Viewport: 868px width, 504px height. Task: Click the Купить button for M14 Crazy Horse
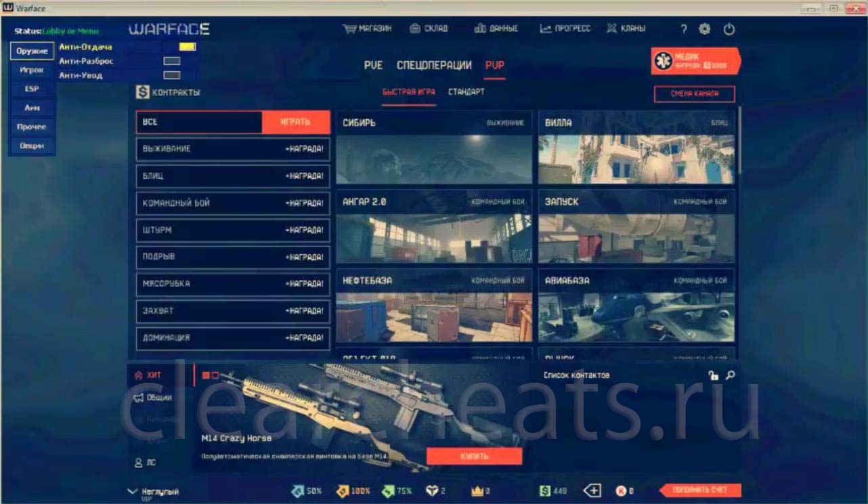click(x=474, y=456)
